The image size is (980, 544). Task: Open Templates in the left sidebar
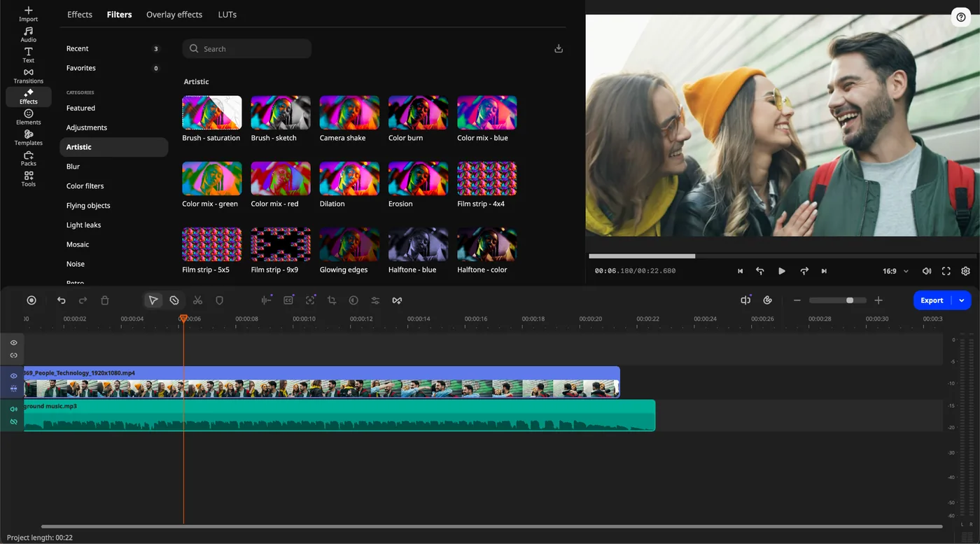click(x=29, y=138)
